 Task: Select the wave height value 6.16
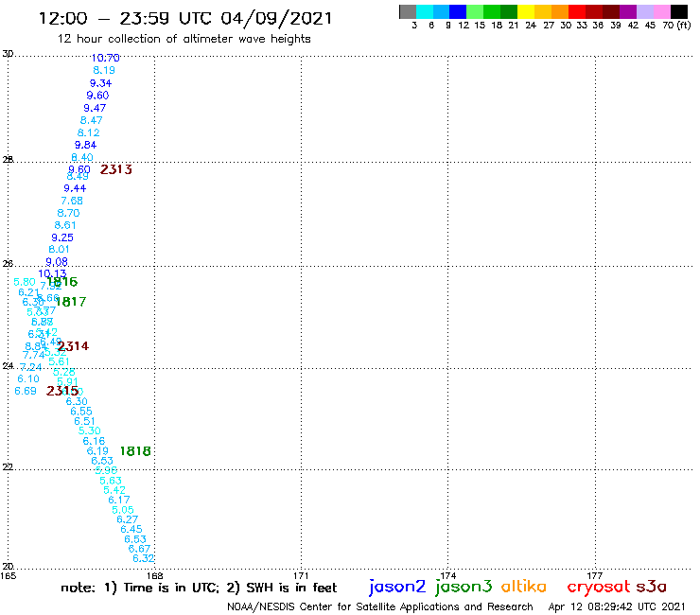[94, 441]
